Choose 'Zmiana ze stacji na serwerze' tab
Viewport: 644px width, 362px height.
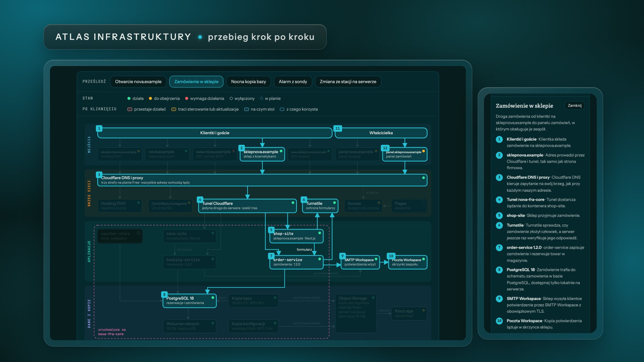coord(348,82)
